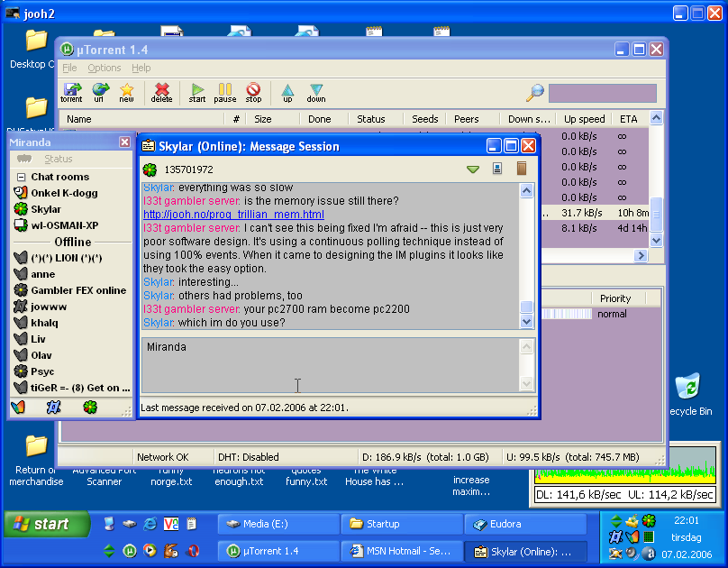This screenshot has height=568, width=728.
Task: Click the message input box containing Miranda
Action: [x=331, y=365]
